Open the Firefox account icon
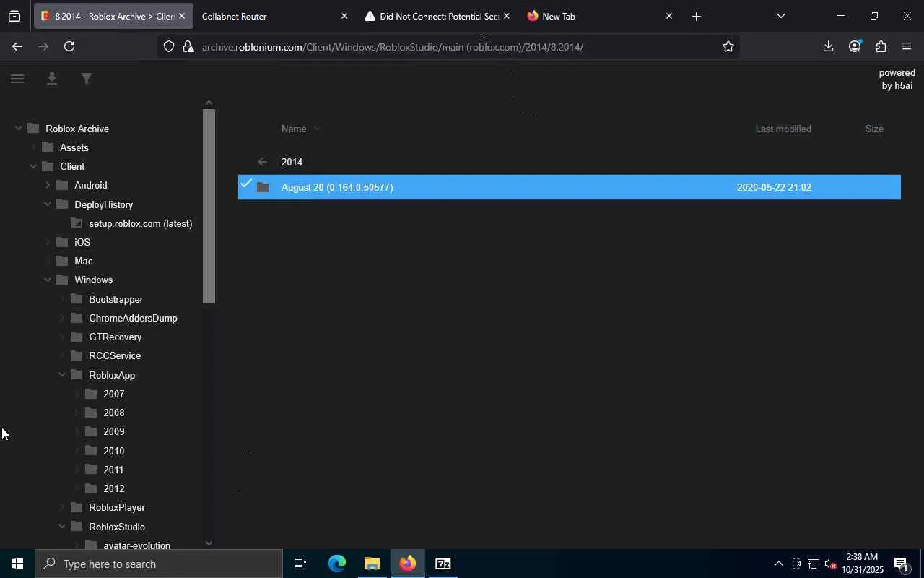The width and height of the screenshot is (924, 578). (x=855, y=46)
